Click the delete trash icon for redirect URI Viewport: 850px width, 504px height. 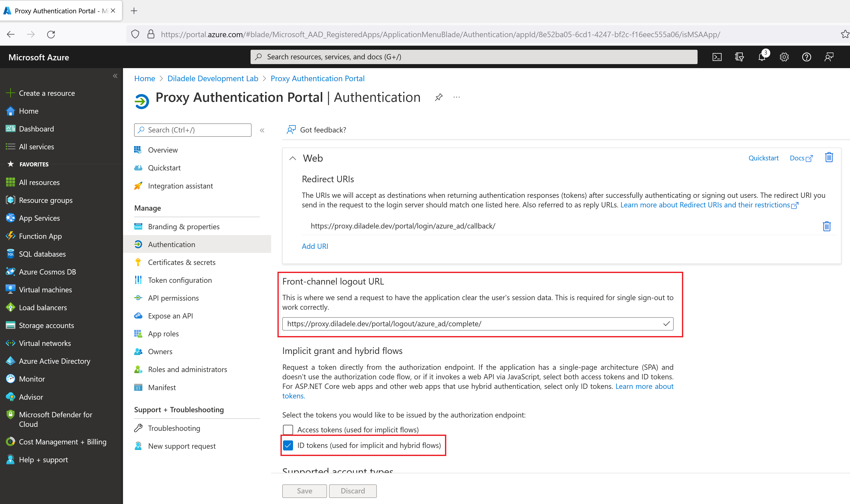tap(827, 226)
